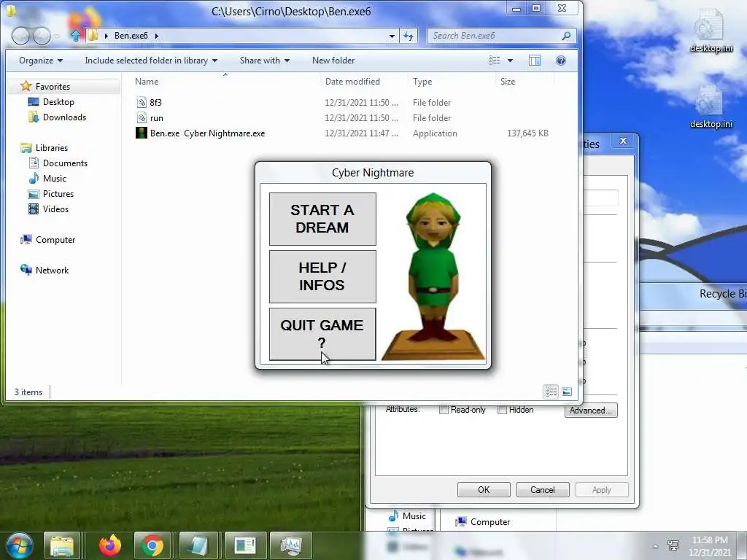Click the Explorer back arrow button

coord(20,36)
